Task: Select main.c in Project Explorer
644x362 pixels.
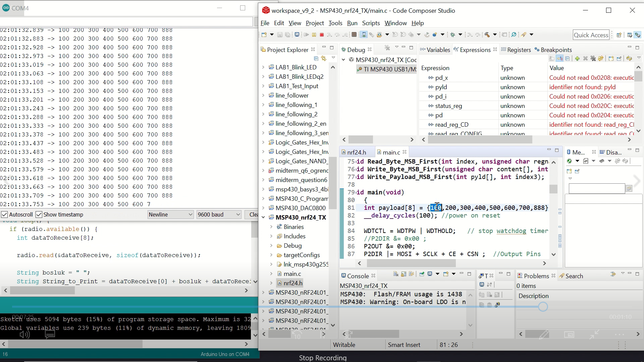Action: pos(289,274)
